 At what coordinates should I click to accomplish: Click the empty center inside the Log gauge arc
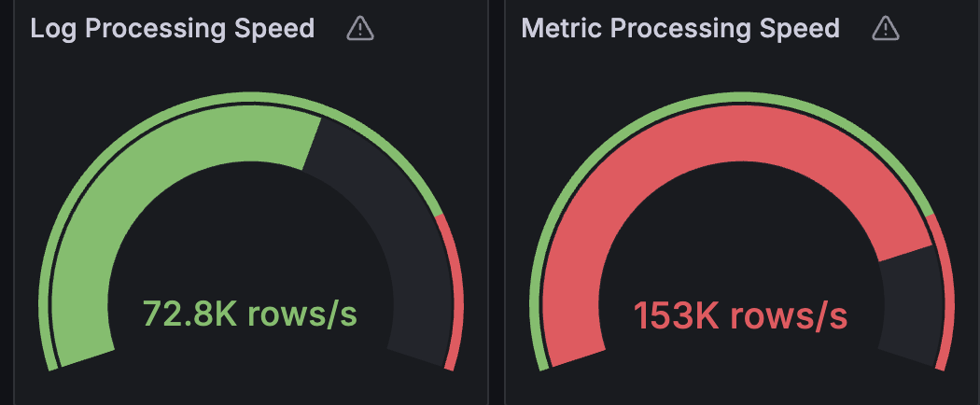click(250, 252)
